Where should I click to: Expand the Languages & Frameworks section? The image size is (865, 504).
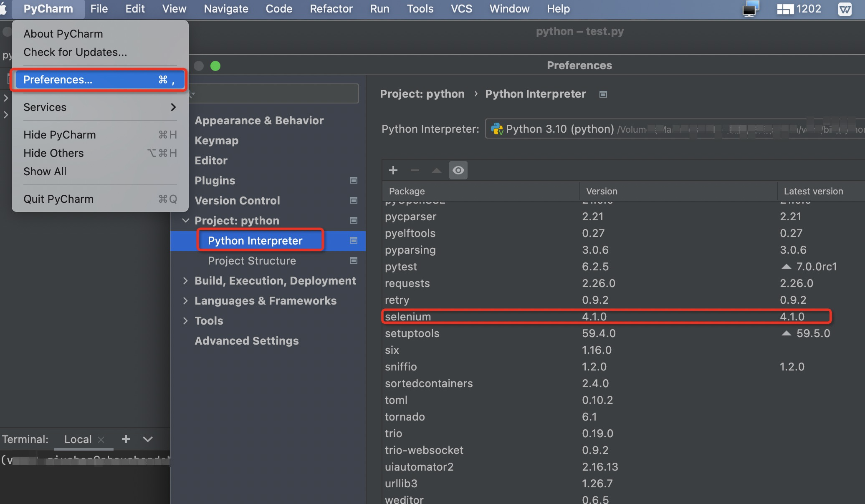186,301
